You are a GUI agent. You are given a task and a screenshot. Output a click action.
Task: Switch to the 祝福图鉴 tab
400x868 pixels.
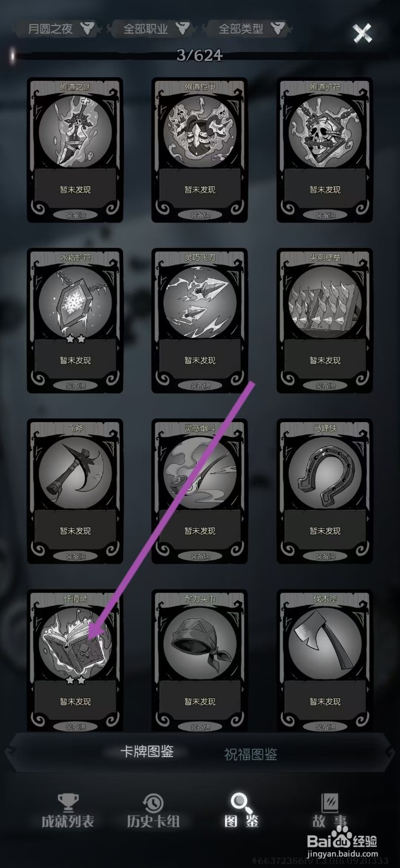click(x=250, y=754)
